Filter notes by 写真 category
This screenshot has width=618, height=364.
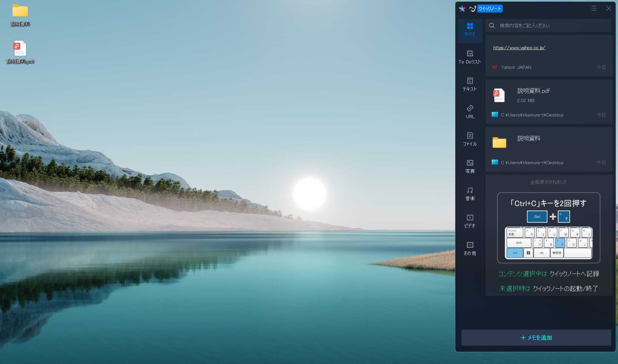coord(470,166)
